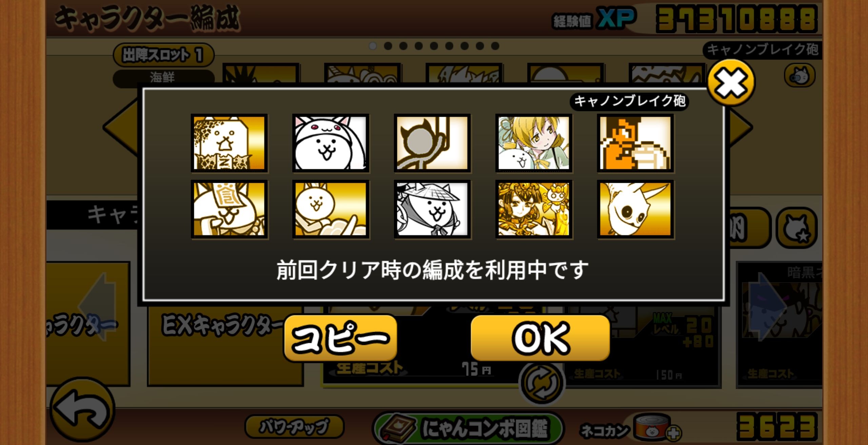Viewport: 868px width, 445px height.
Task: Go back with the return arrow
Action: click(82, 409)
